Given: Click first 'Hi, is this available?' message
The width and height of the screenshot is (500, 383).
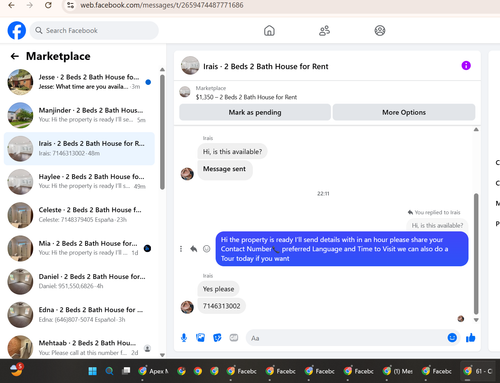Looking at the screenshot, I should point(232,152).
